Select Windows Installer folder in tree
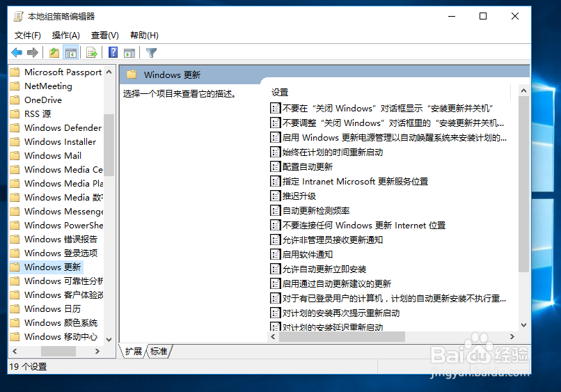The width and height of the screenshot is (561, 392). point(60,142)
